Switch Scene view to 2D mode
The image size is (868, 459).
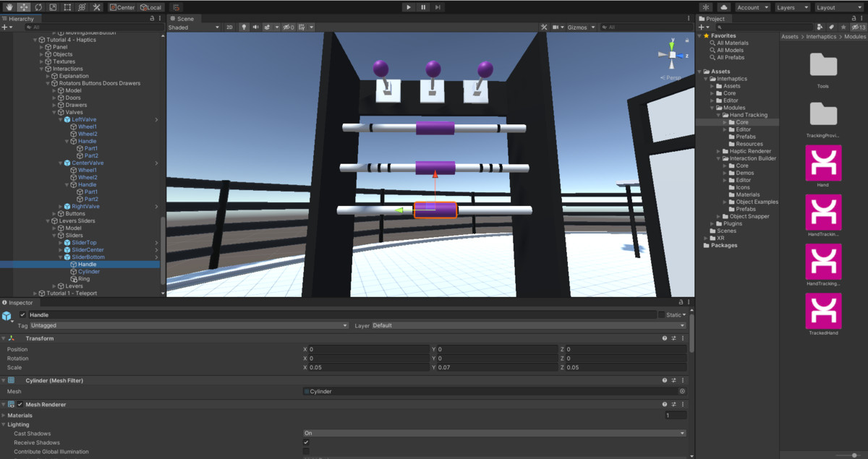(x=230, y=27)
